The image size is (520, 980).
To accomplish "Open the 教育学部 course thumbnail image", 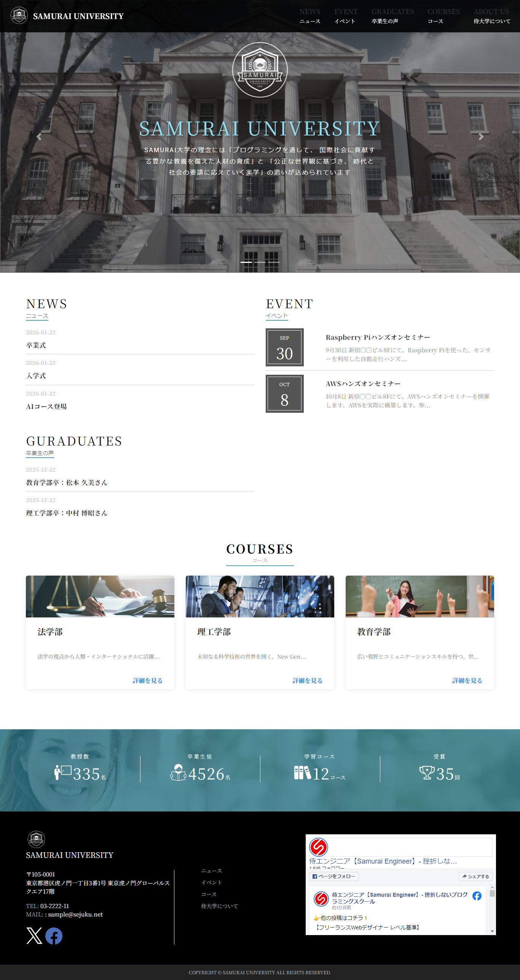I will [x=420, y=596].
